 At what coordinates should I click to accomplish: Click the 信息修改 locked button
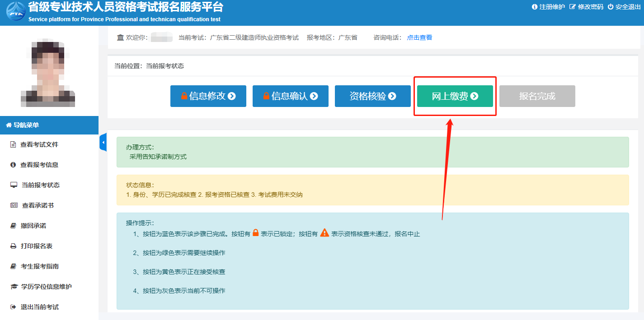click(208, 96)
